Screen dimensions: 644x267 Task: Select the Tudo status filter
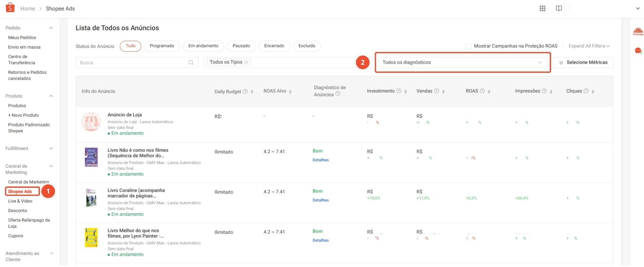(130, 46)
